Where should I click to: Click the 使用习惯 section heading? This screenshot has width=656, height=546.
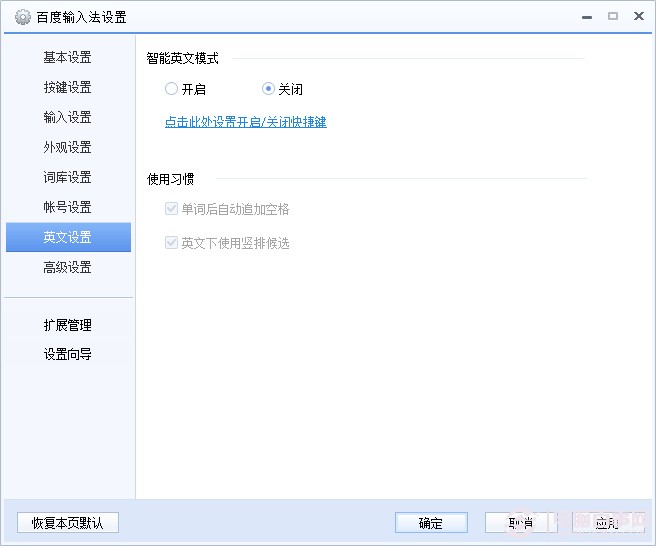tap(170, 179)
